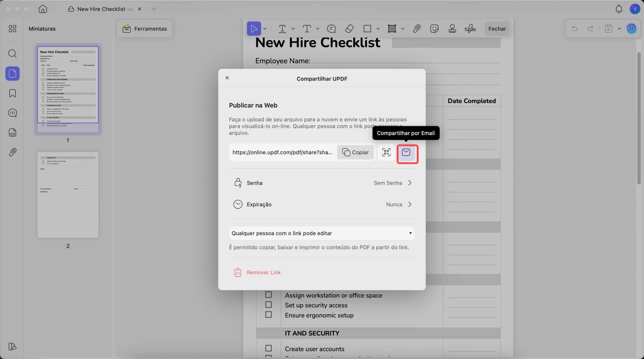Click Remover Link to delete share link
Image resolution: width=644 pixels, height=359 pixels.
coord(257,273)
